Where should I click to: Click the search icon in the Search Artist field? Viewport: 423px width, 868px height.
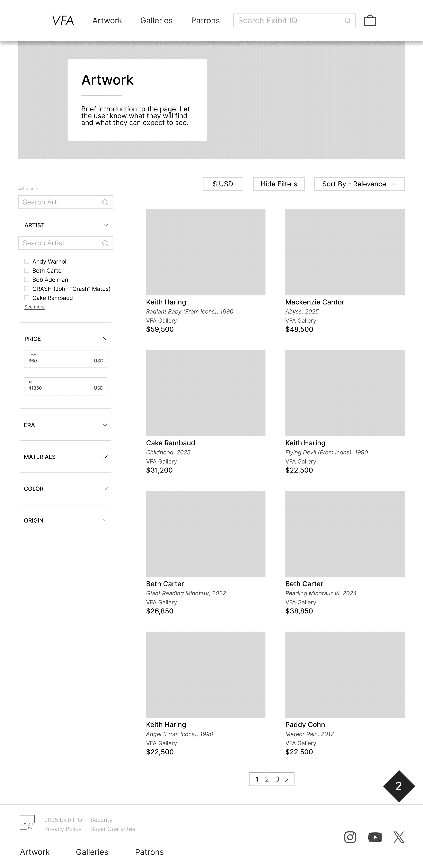pyautogui.click(x=105, y=243)
